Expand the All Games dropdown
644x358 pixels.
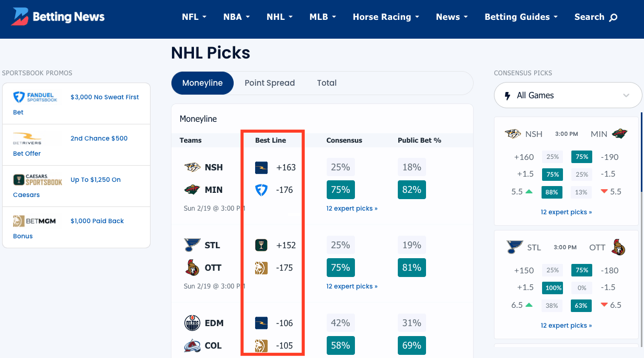(568, 96)
